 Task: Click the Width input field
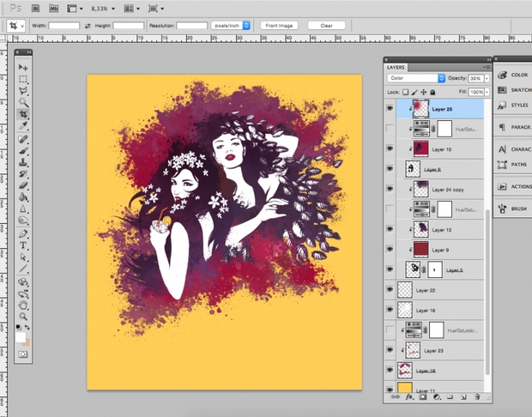click(64, 26)
